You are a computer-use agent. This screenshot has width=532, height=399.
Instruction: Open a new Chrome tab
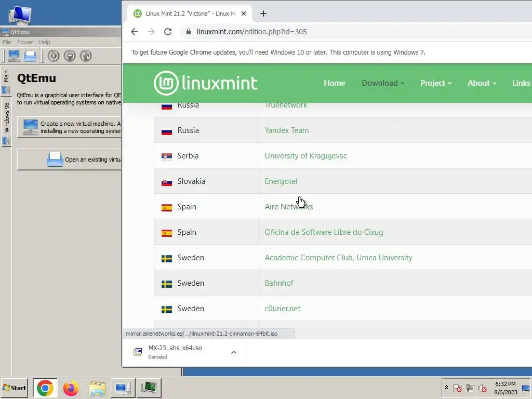click(263, 14)
